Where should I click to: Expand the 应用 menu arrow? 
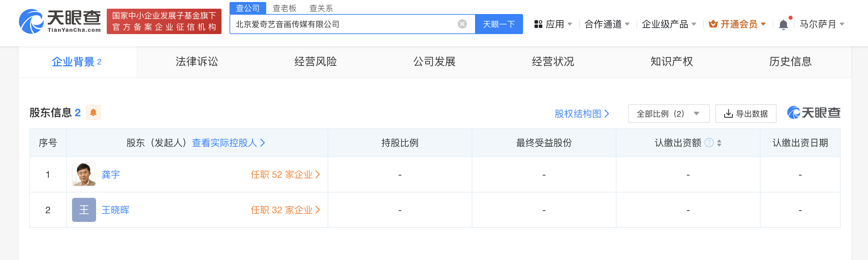(x=570, y=24)
